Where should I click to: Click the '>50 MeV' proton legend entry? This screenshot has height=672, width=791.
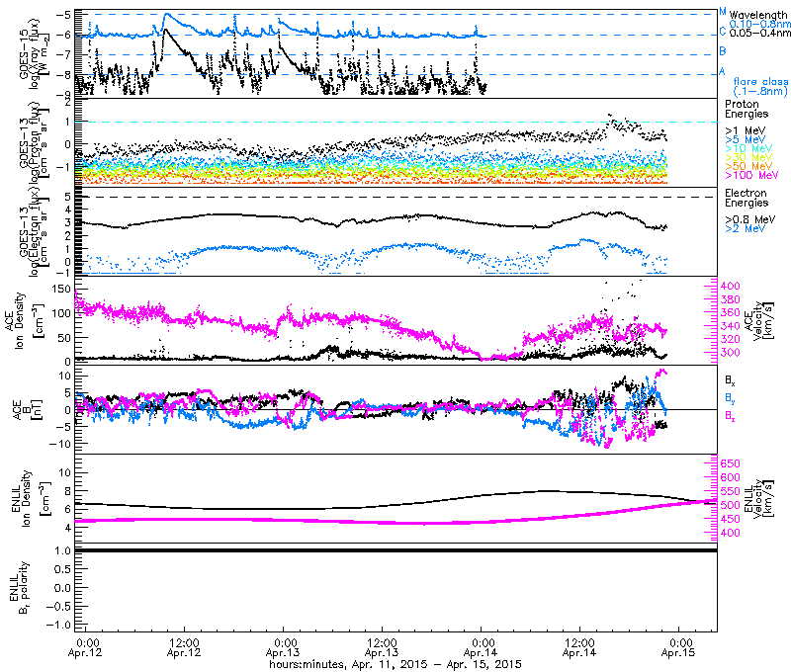pyautogui.click(x=748, y=166)
